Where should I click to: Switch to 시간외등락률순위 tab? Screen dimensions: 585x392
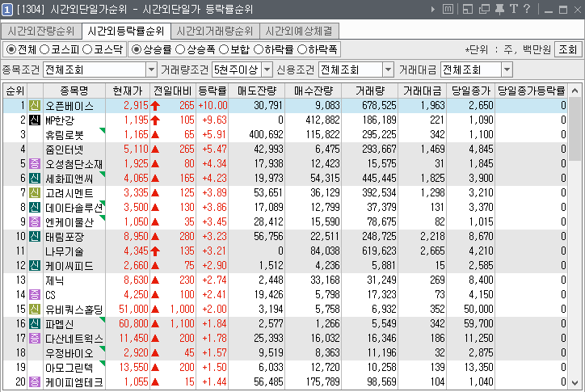tap(126, 31)
